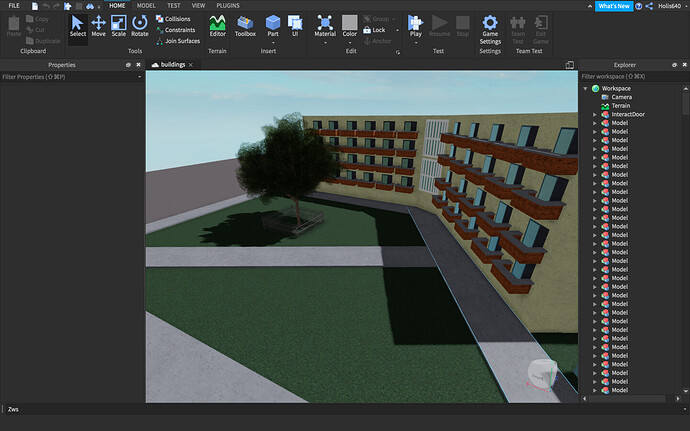690x431 pixels.
Task: Collapse the ribbon with top chevron
Action: [590, 6]
